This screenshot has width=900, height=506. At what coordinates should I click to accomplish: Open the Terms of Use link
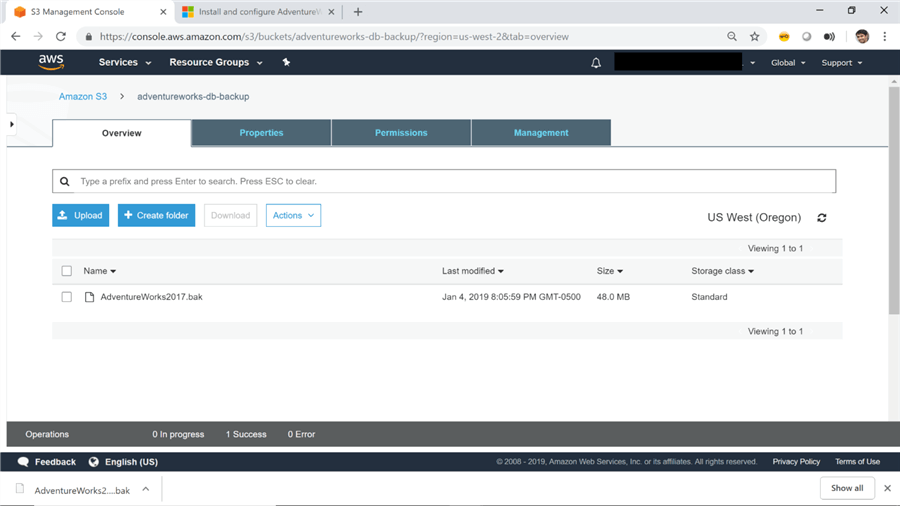tap(857, 462)
